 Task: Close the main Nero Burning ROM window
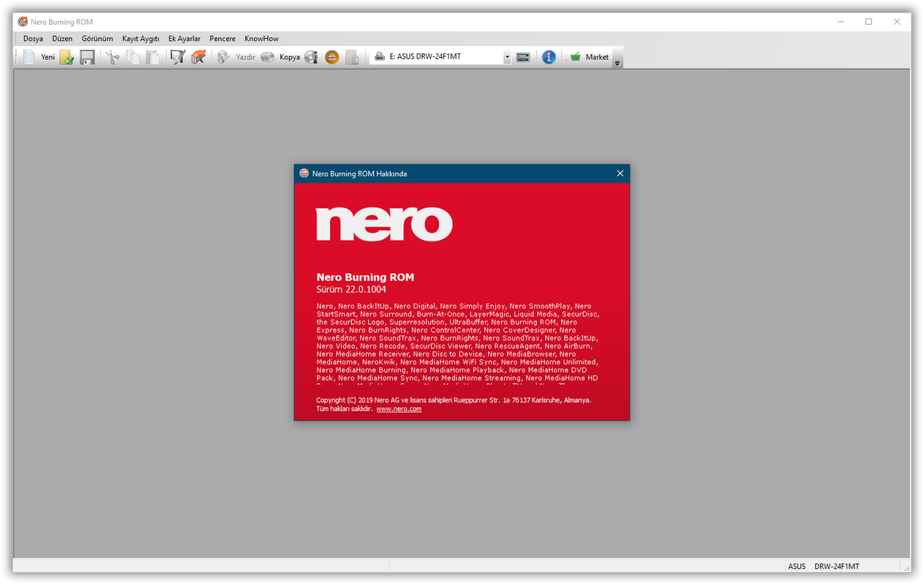click(x=897, y=22)
